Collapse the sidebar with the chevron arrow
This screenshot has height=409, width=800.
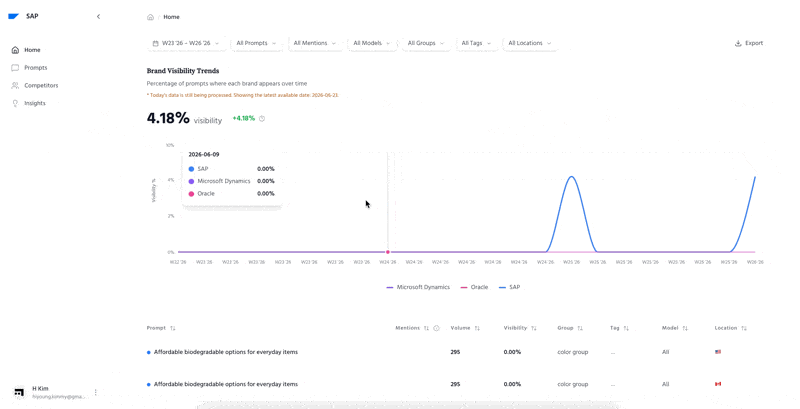point(98,16)
